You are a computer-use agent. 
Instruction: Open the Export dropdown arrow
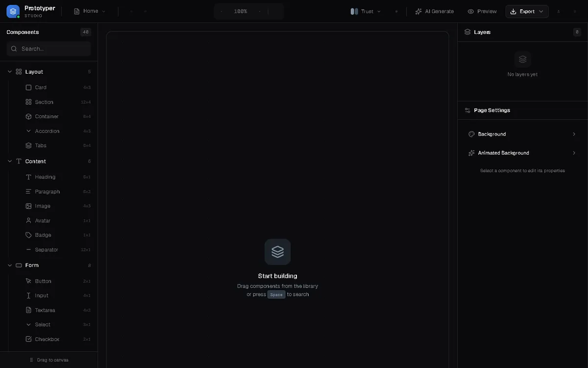coord(541,11)
